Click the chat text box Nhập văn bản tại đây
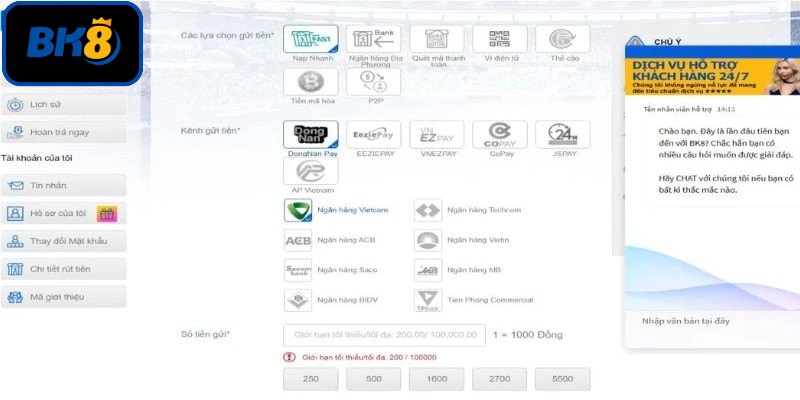The image size is (800, 400). pos(713,321)
